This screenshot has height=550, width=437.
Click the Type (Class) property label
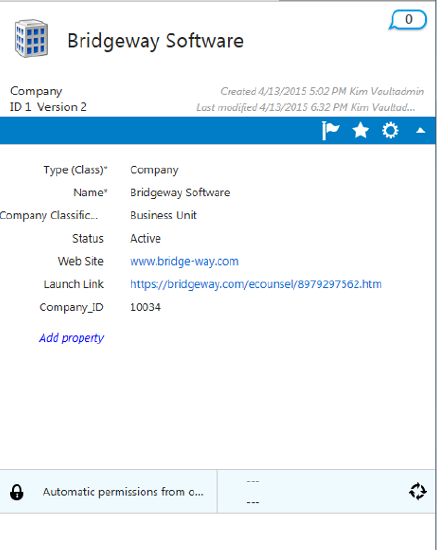(x=75, y=170)
